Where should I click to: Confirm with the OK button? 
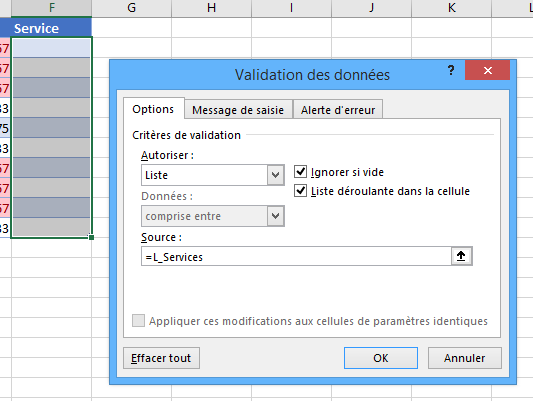click(x=381, y=358)
